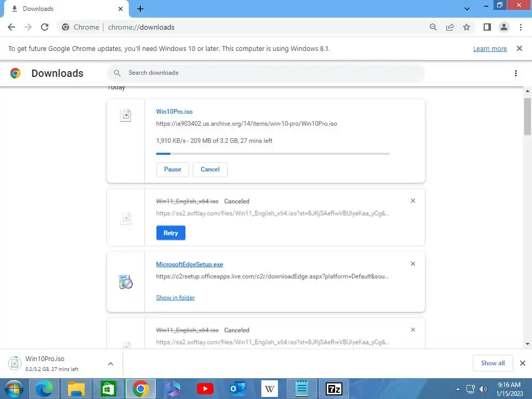Open Microsoft Store from taskbar

coord(108,389)
